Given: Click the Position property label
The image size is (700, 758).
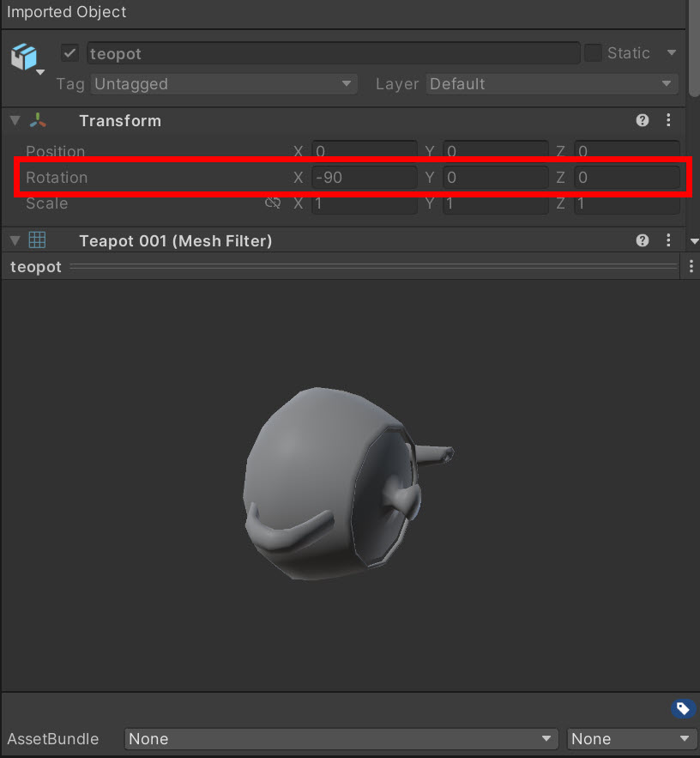Looking at the screenshot, I should 55,151.
